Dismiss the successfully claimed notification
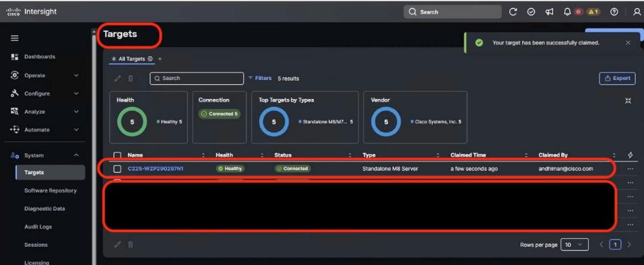 coord(628,42)
